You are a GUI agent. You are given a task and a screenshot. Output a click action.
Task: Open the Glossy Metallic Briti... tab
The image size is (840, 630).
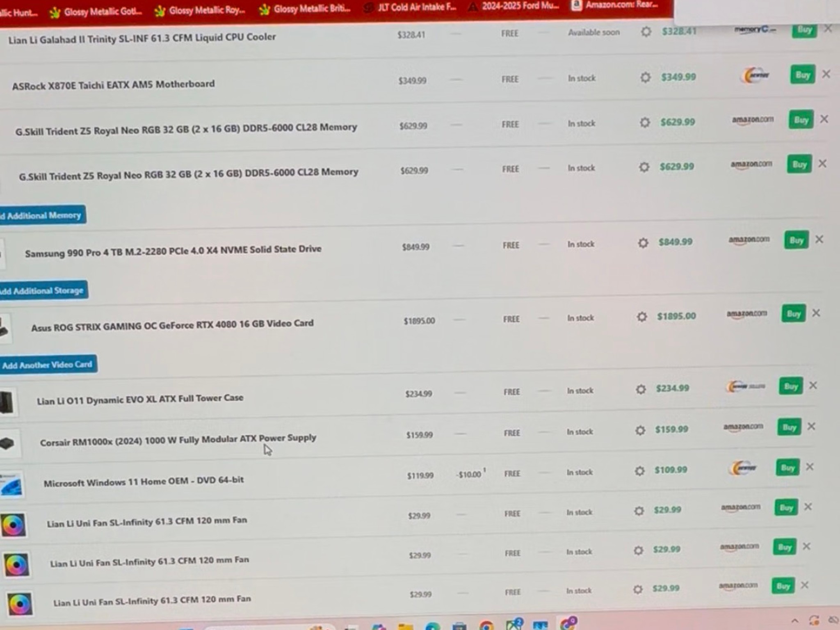point(305,9)
